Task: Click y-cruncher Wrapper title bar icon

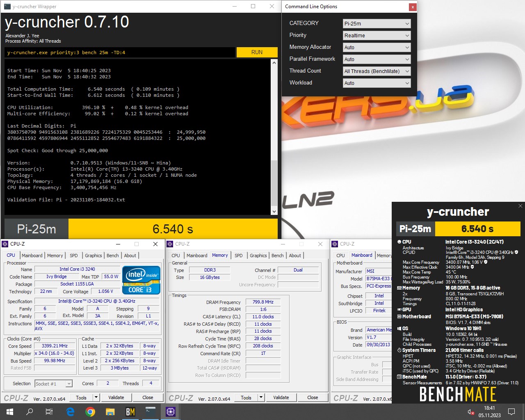Action: click(x=7, y=7)
